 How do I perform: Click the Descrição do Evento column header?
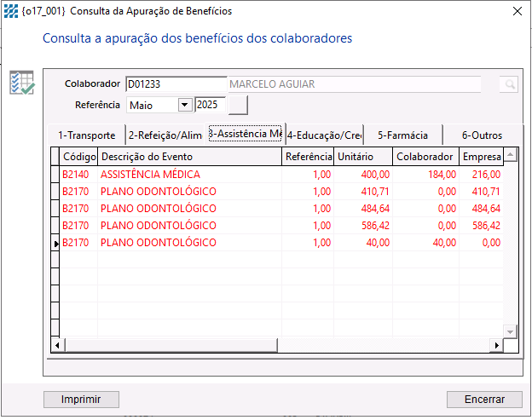(x=188, y=156)
